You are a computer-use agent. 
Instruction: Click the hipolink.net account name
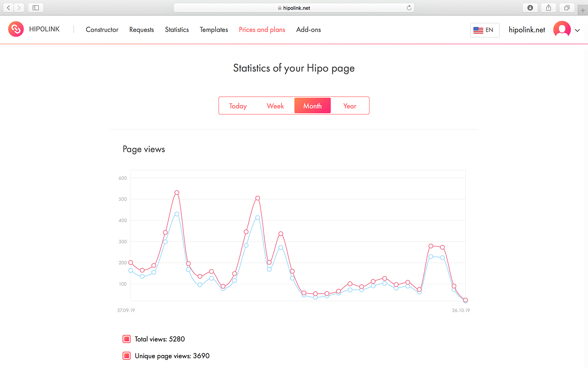(527, 29)
